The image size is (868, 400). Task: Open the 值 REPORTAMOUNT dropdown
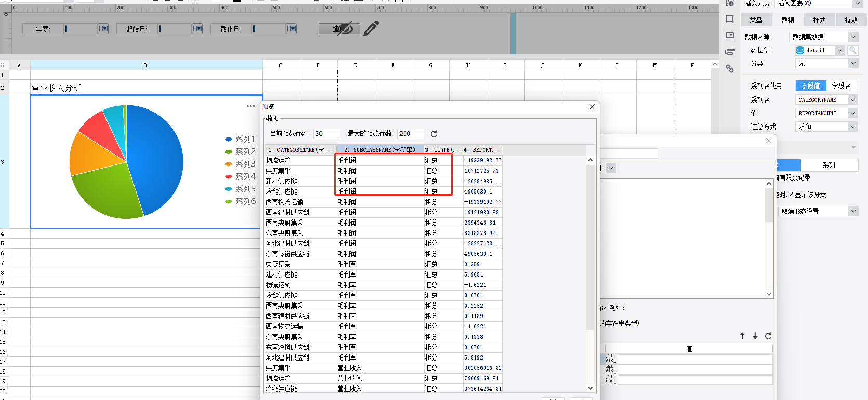(853, 113)
